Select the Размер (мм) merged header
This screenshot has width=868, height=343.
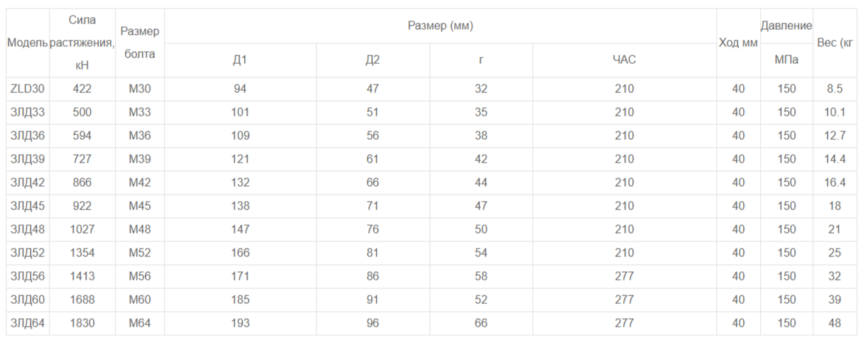coord(440,26)
